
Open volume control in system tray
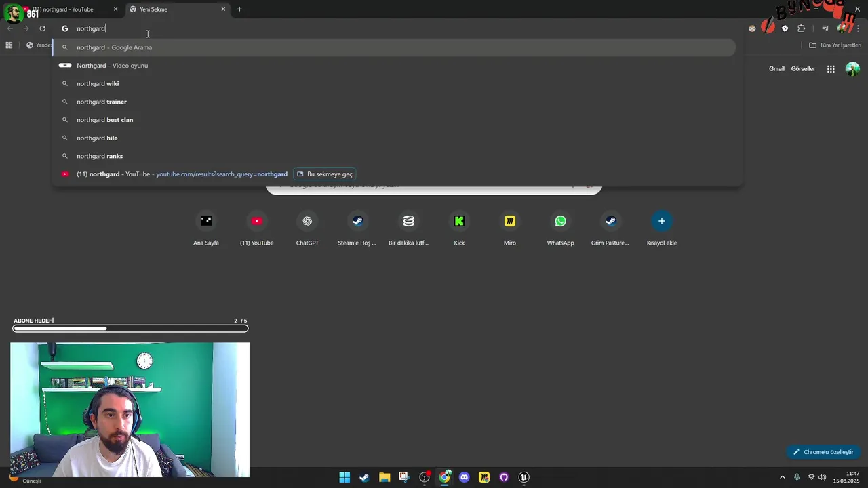(x=823, y=477)
